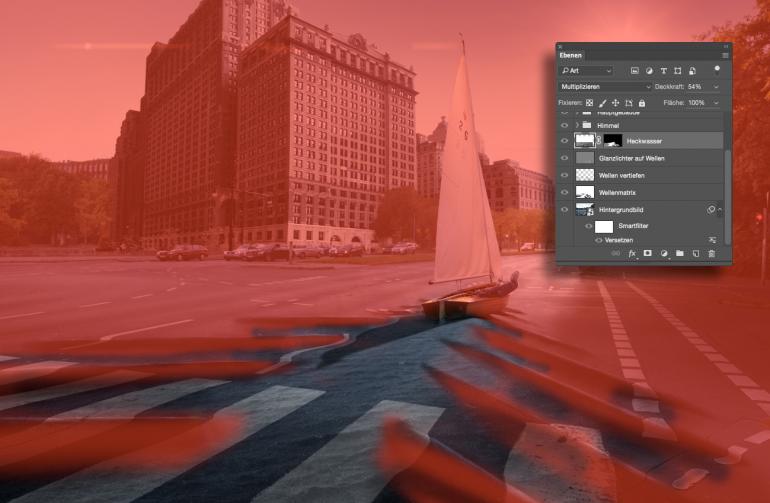Viewport: 770px width, 503px height.
Task: Create a new group folder icon
Action: point(680,253)
